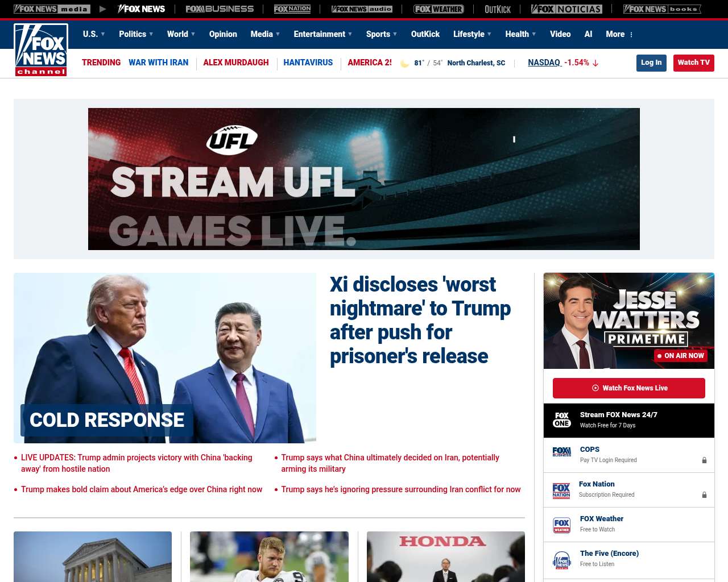728x582 pixels.
Task: Click the COPS lock icon
Action: coord(704,460)
